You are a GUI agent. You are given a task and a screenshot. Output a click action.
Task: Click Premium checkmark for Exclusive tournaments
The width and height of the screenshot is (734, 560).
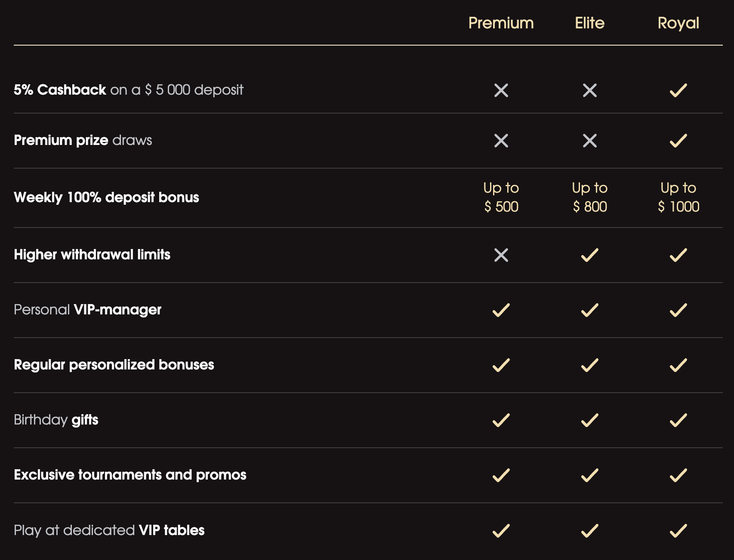point(501,475)
